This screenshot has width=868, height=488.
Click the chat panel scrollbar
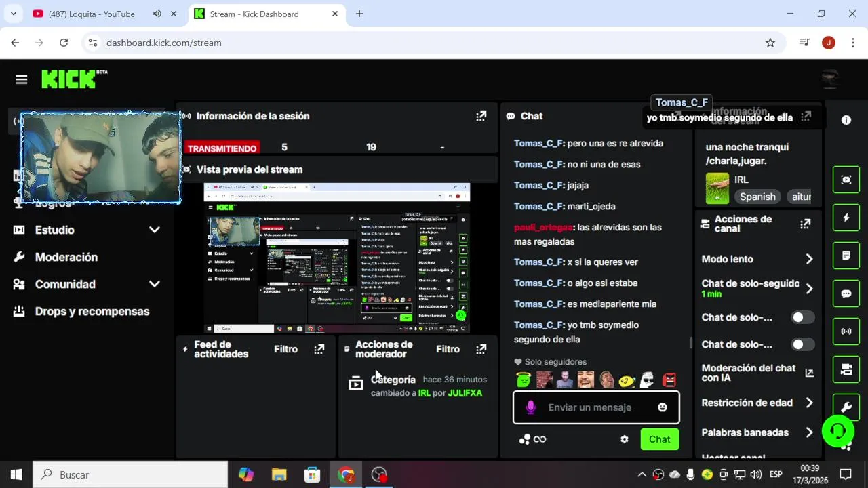[x=691, y=342]
